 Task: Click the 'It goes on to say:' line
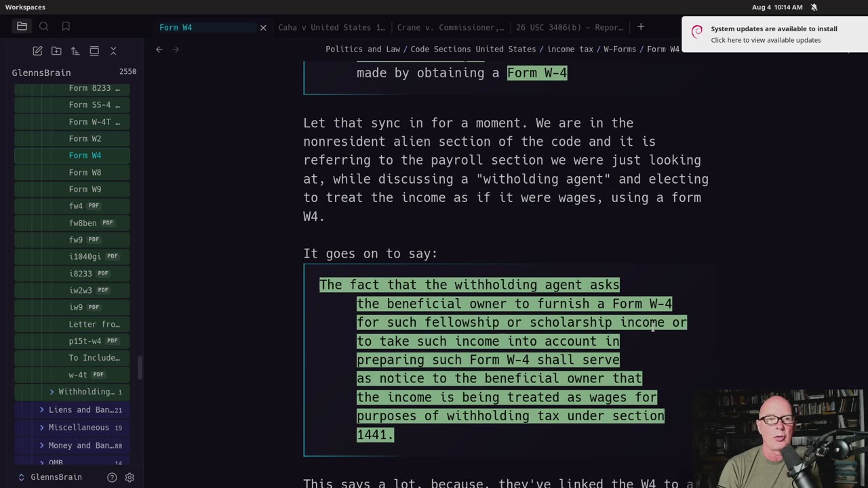pyautogui.click(x=370, y=253)
